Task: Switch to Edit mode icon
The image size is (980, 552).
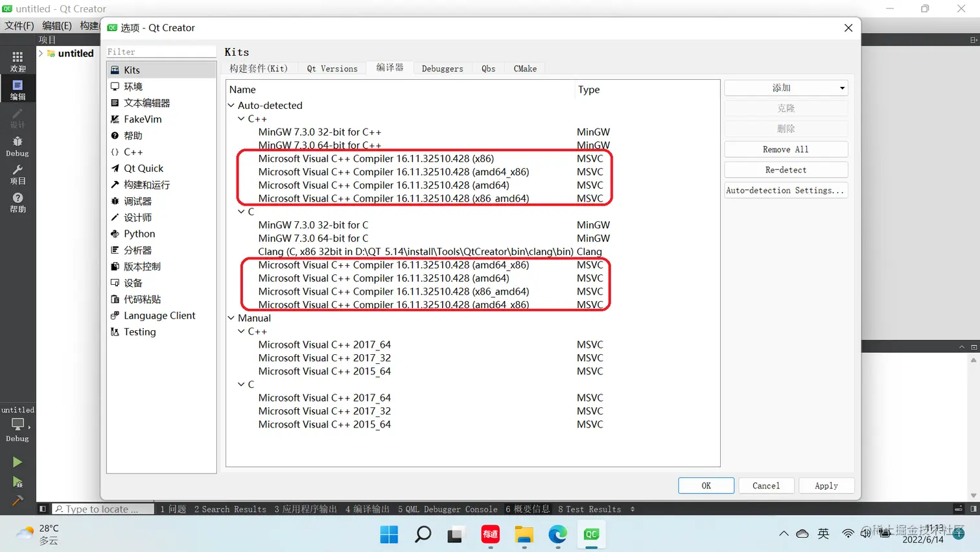Action: [x=17, y=90]
